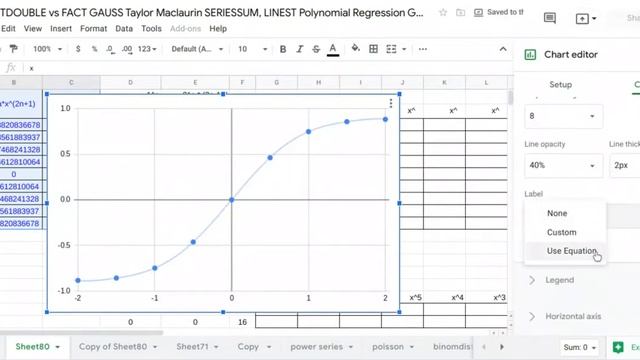The image size is (640, 360).
Task: Open the Sum: 0 dropdown
Action: [579, 347]
